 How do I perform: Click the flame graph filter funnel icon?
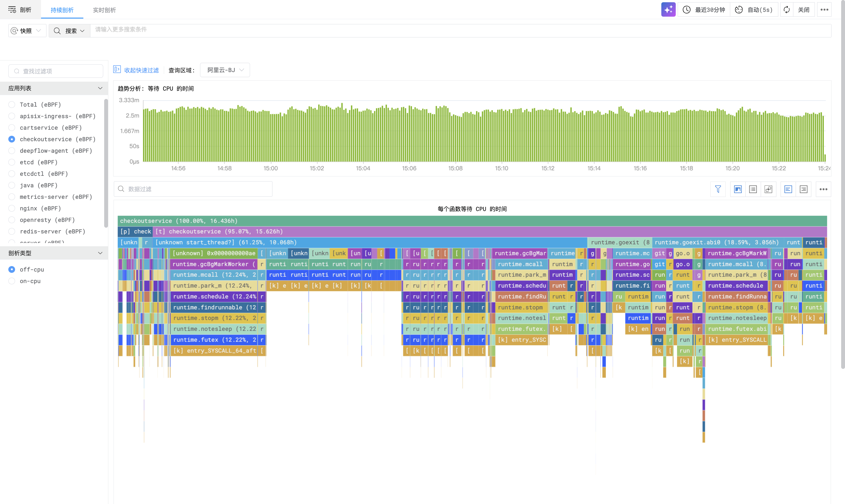click(717, 189)
